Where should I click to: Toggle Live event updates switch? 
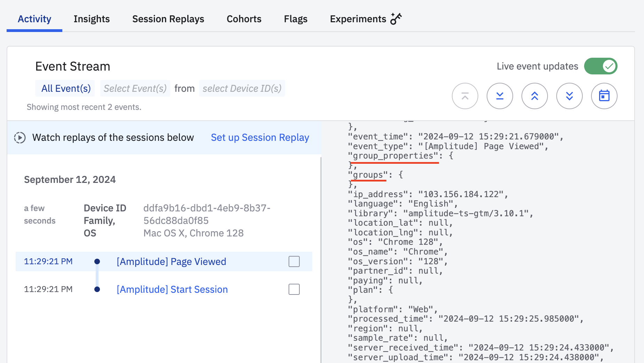tap(600, 66)
